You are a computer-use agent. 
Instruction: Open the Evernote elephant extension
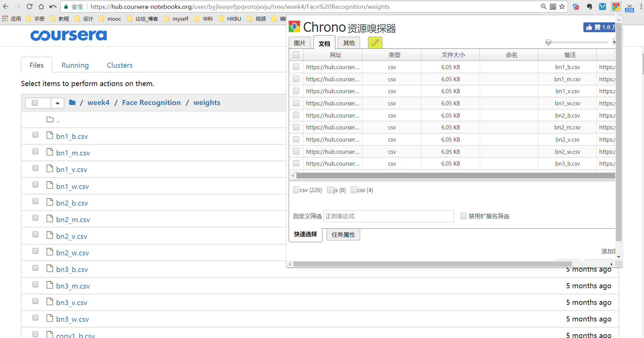point(589,6)
